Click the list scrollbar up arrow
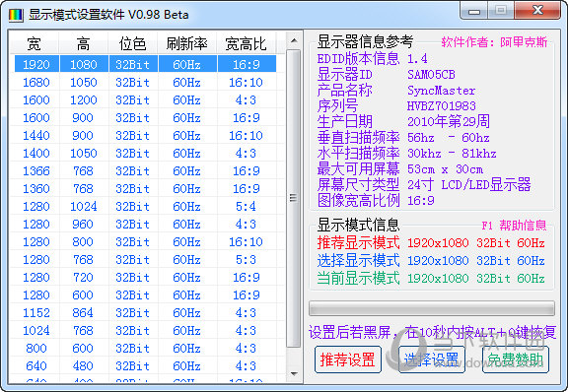Image resolution: width=568 pixels, height=392 pixels. tap(294, 40)
